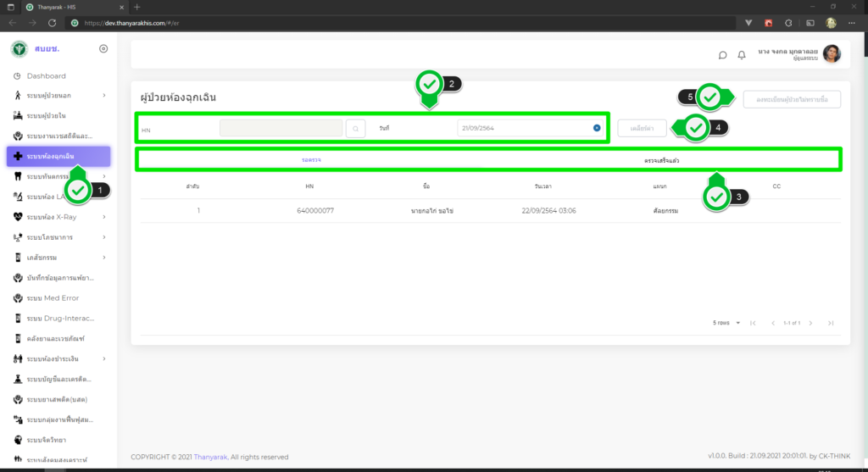Click the Dashboard clock icon in sidebar
The height and width of the screenshot is (472, 868).
click(x=18, y=76)
